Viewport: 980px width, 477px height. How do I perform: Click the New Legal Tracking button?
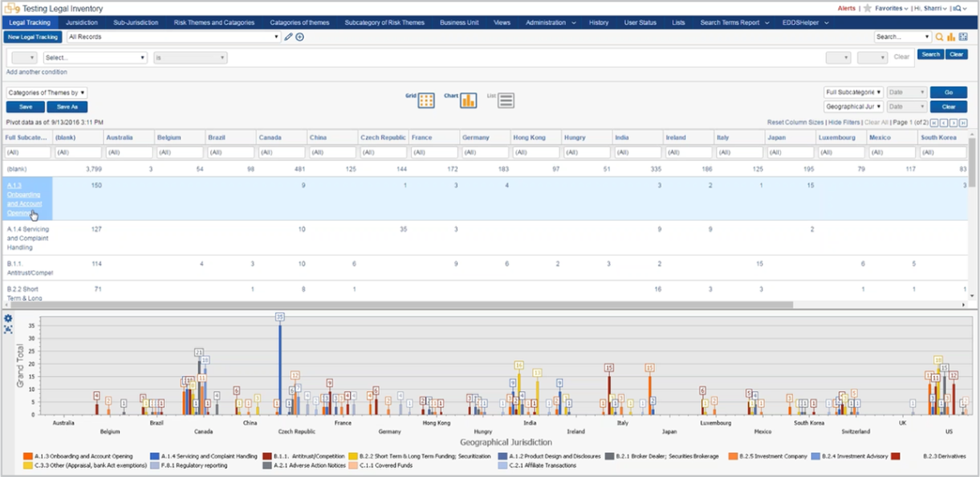tap(32, 37)
